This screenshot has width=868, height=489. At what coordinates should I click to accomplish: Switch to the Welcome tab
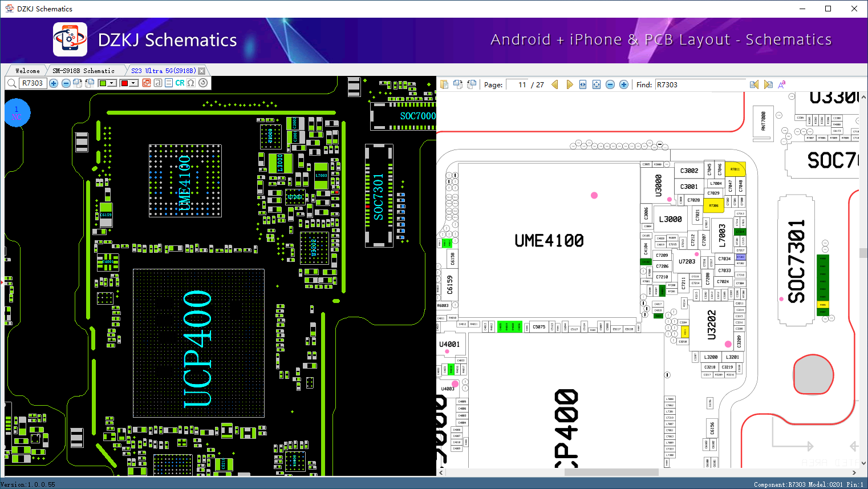tap(27, 71)
